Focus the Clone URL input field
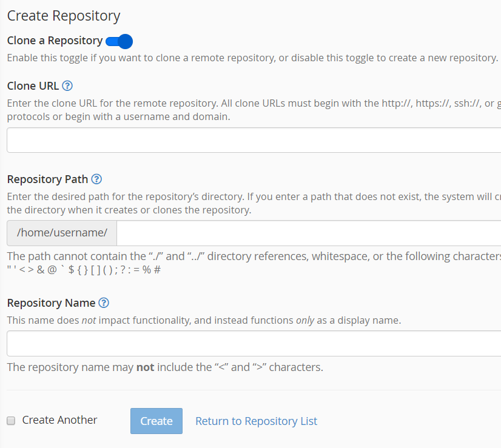This screenshot has width=501, height=448. (254, 140)
